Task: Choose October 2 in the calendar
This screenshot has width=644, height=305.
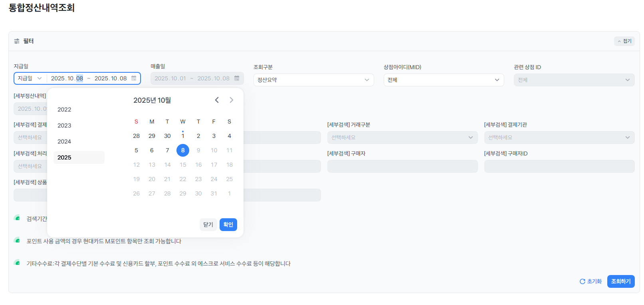Action: pos(198,136)
